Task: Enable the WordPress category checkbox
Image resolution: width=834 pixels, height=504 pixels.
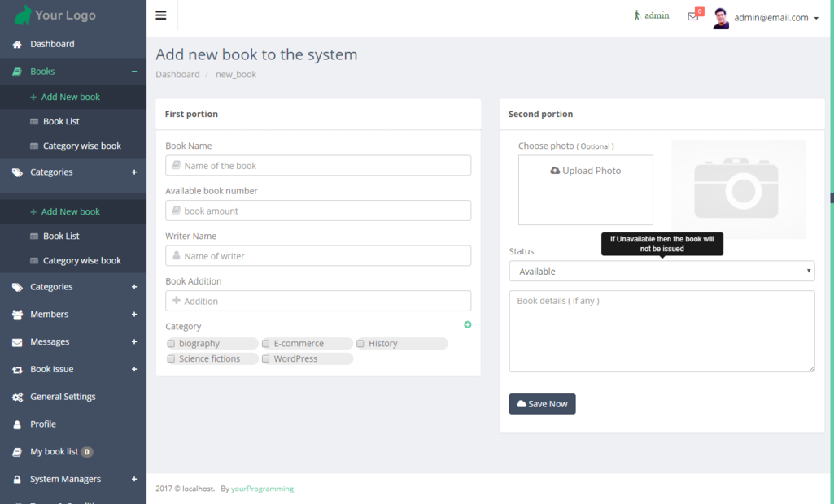Action: [266, 358]
